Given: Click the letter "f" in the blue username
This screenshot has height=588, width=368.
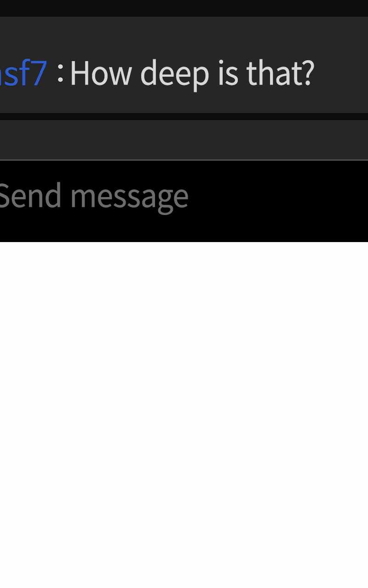Looking at the screenshot, I should (x=24, y=73).
